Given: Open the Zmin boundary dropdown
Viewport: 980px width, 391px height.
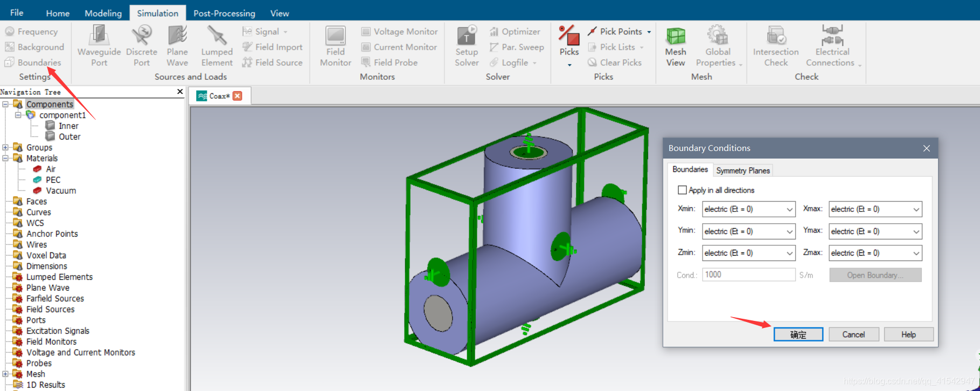Looking at the screenshot, I should pyautogui.click(x=749, y=253).
